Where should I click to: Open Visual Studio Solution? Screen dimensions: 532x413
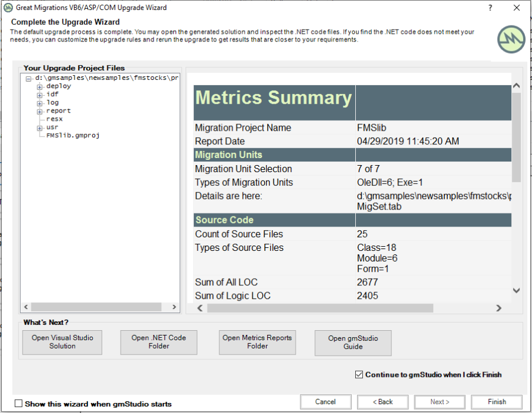(62, 342)
